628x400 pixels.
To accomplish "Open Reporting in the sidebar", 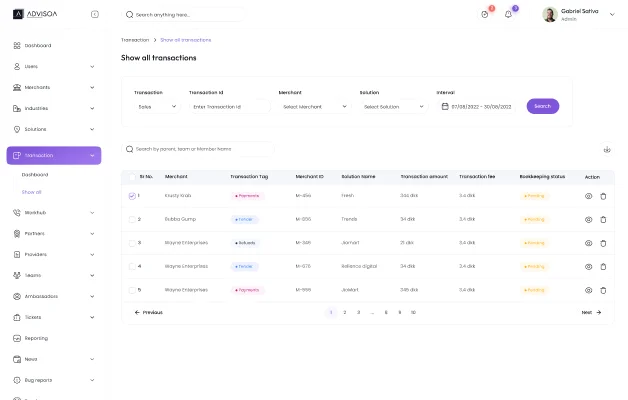I will 31,338.
